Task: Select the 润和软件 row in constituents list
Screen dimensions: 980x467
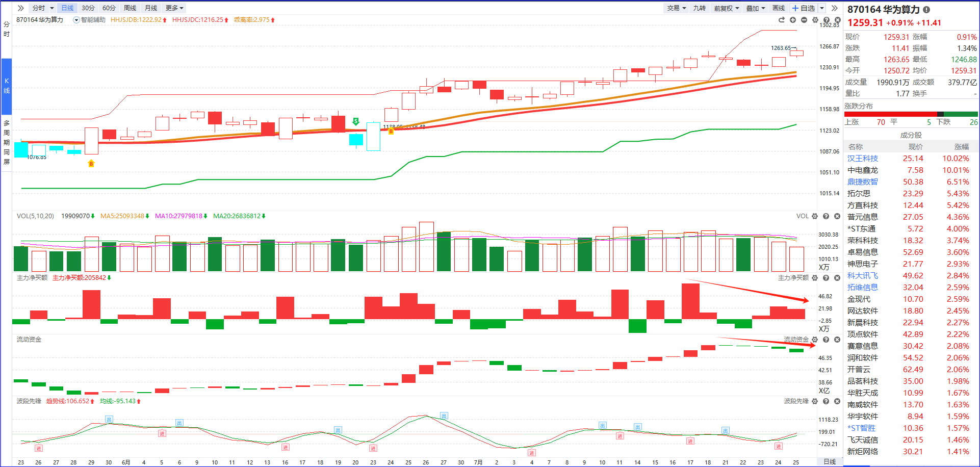Action: [911, 358]
